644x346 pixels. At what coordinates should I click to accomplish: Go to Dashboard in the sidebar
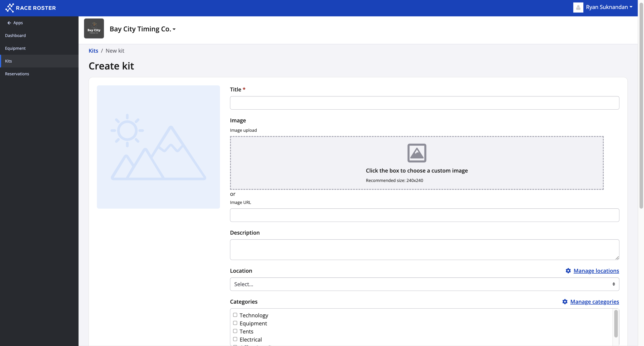point(15,36)
